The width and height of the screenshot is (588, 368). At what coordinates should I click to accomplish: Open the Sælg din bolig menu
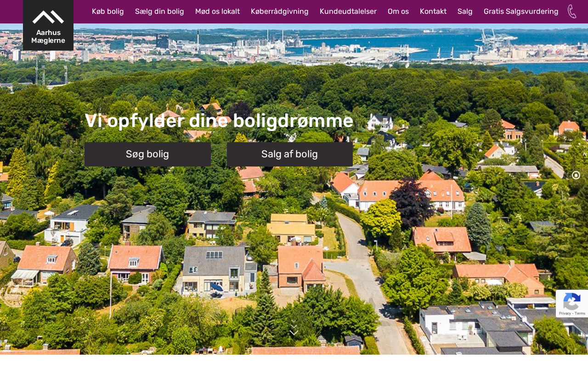coord(159,11)
